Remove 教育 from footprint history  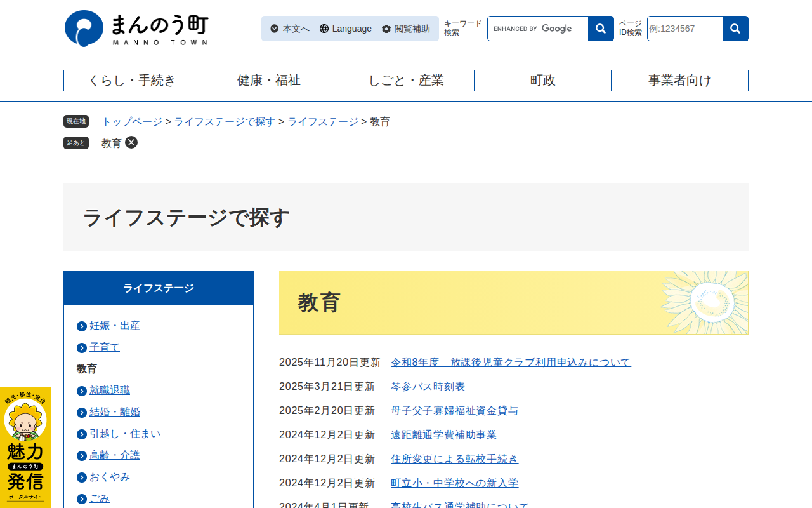click(x=131, y=142)
